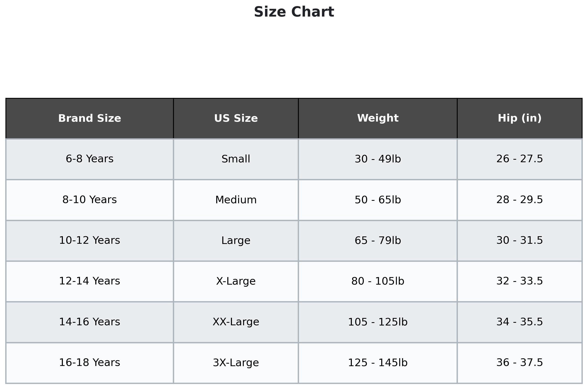
Task: Click the 80 - 105lb weight cell
Action: coord(378,281)
